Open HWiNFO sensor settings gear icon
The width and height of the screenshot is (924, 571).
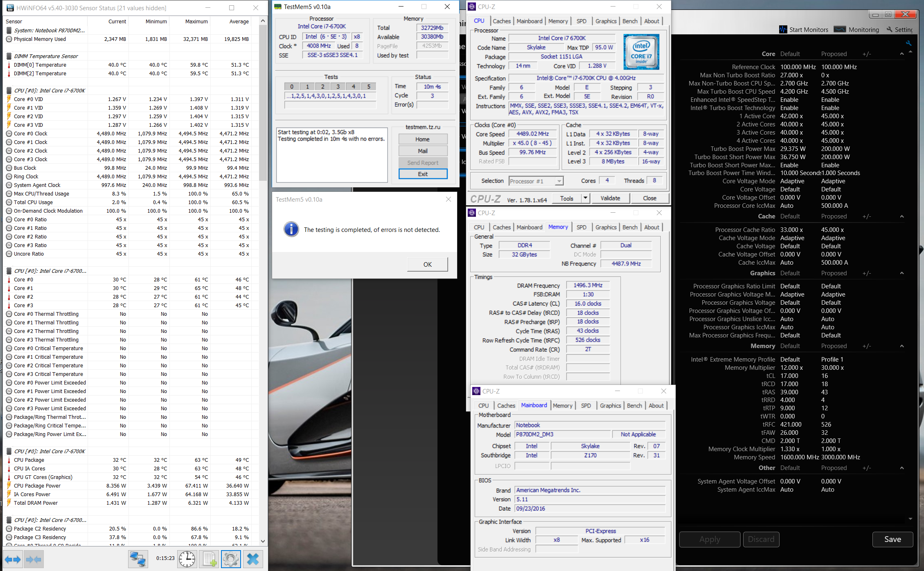click(x=231, y=559)
